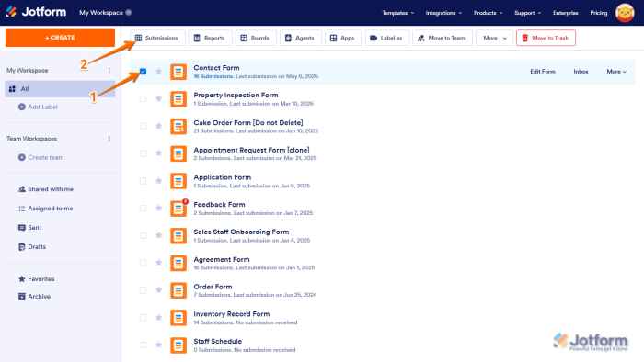This screenshot has width=644, height=362.
Task: Open the Enterprise link in header
Action: (x=566, y=13)
